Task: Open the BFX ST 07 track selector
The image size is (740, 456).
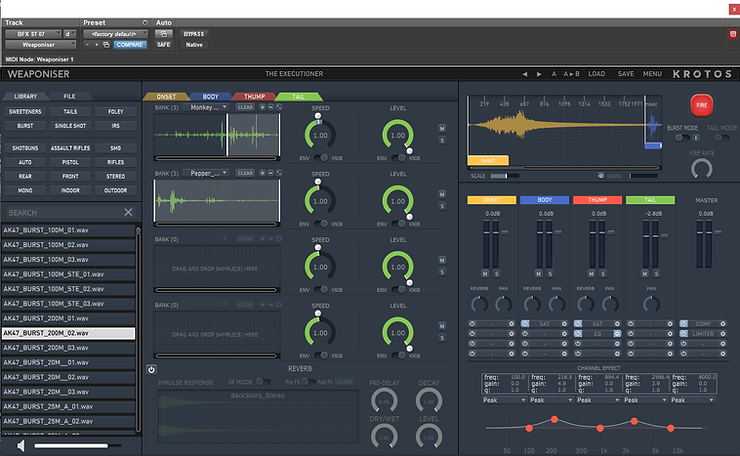Action: (33, 34)
